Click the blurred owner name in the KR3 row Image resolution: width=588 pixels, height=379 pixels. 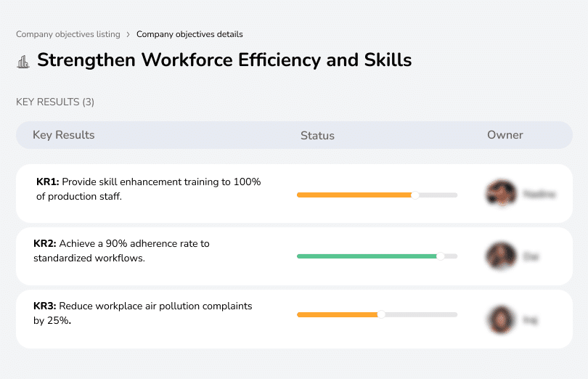tap(530, 320)
